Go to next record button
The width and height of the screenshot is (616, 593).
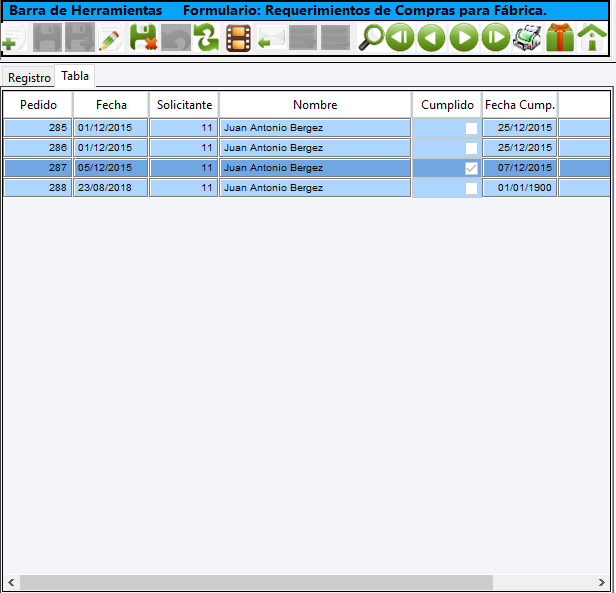tap(464, 38)
